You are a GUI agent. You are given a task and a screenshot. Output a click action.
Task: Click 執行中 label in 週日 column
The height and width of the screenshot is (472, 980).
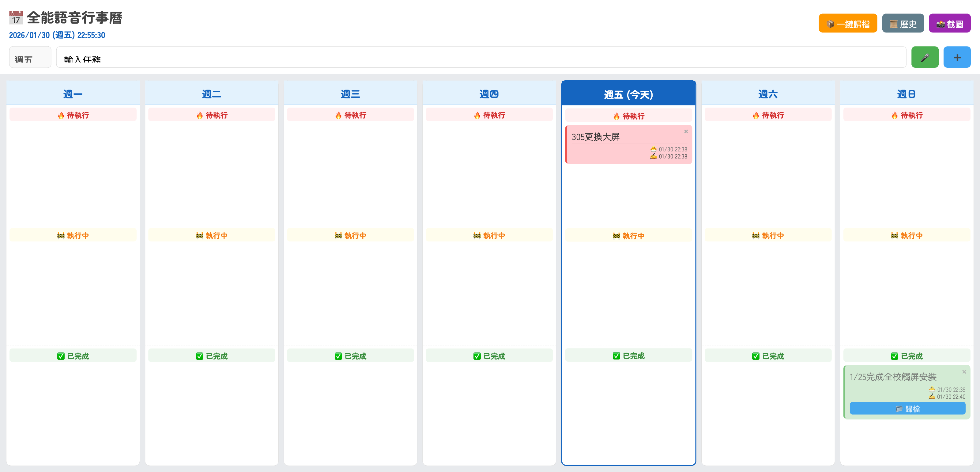pos(907,235)
